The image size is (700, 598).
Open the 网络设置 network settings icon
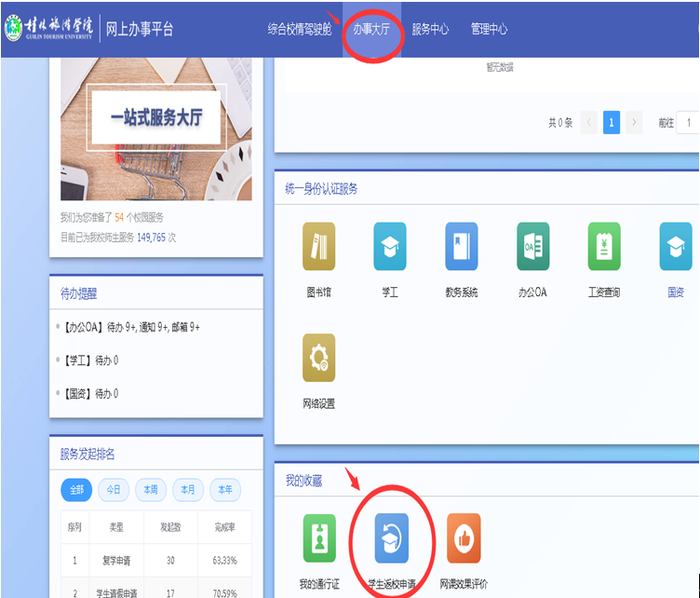318,358
